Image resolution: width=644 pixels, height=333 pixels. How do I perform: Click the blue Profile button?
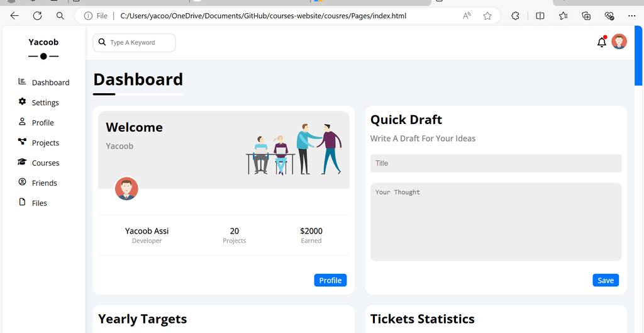[330, 280]
